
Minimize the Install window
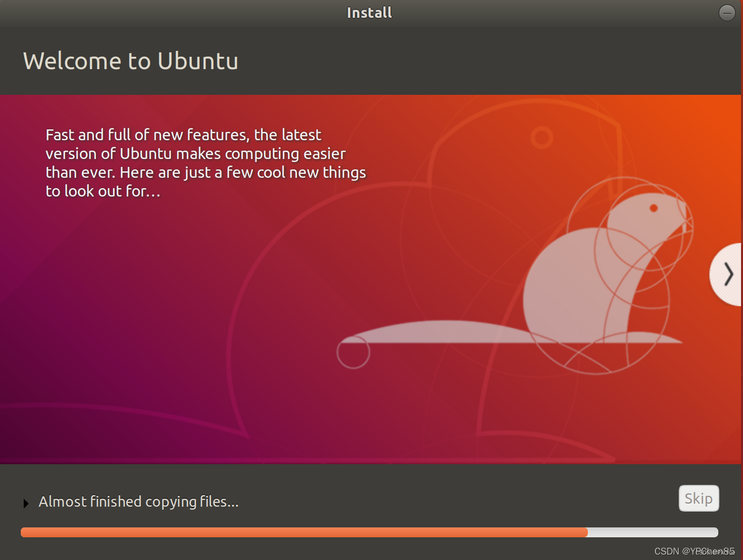click(727, 13)
